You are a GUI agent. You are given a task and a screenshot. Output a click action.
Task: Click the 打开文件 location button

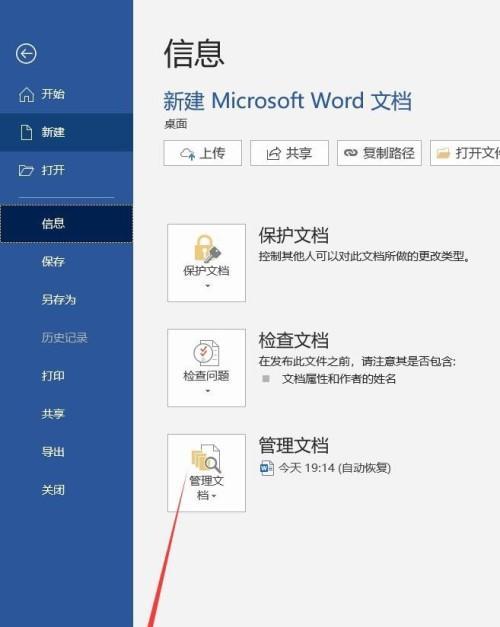click(465, 153)
